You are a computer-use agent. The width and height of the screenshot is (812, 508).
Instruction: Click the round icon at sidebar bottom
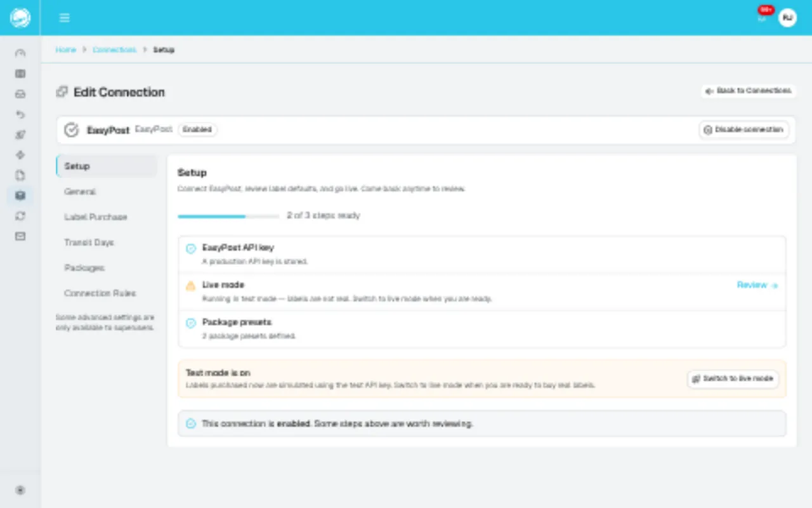tap(20, 490)
